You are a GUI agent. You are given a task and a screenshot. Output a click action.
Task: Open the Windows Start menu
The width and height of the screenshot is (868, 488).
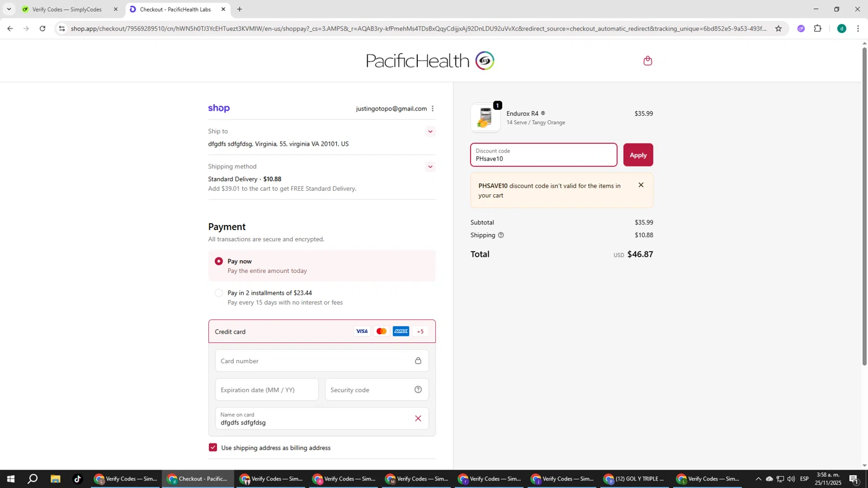tap(10, 479)
